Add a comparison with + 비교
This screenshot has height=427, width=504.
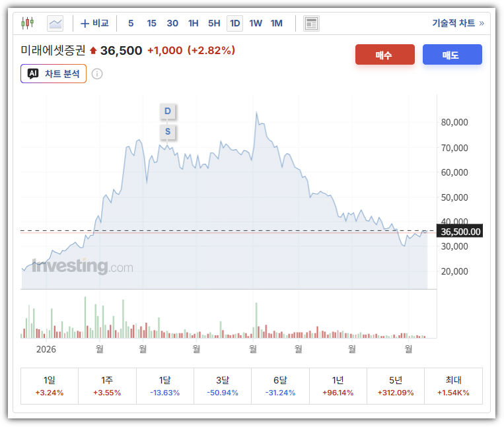(94, 24)
